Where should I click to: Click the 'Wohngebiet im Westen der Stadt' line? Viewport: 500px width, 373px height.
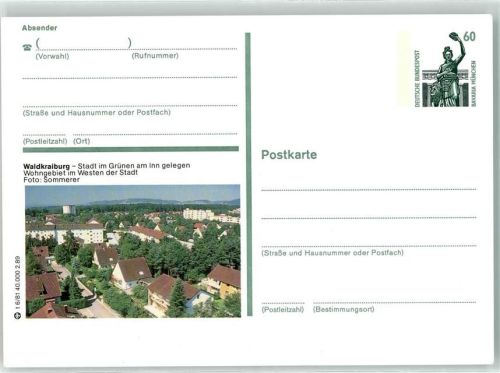80,173
